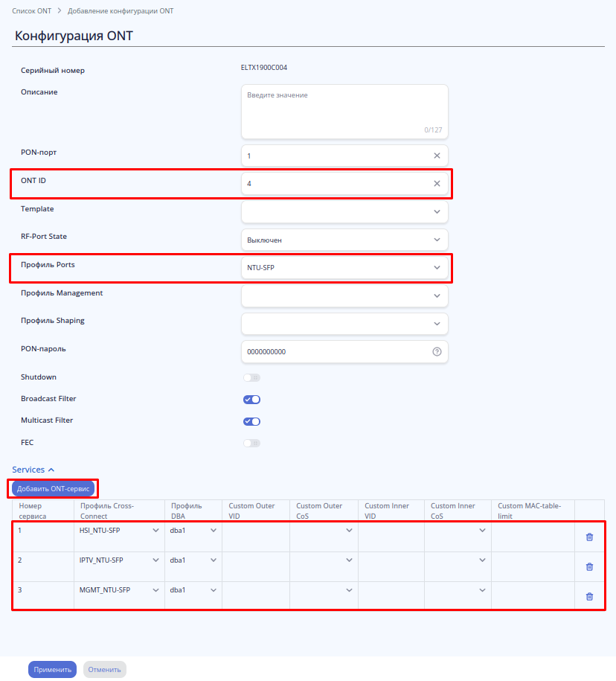Go to Список ONT breadcrumb

31,12
